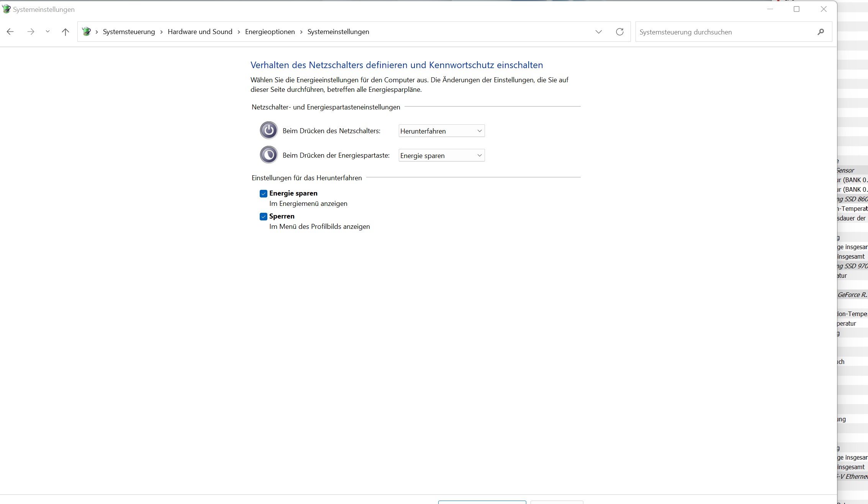Maximize the Systemeinstellungen window
Viewport: 868px width, 504px height.
pyautogui.click(x=796, y=9)
